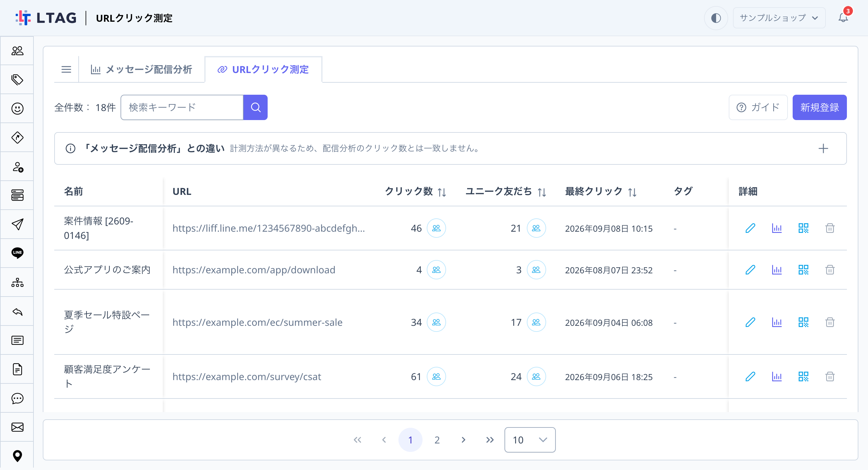The image size is (868, 470).
Task: Open the chat bubble sidebar icon
Action: pyautogui.click(x=17, y=399)
